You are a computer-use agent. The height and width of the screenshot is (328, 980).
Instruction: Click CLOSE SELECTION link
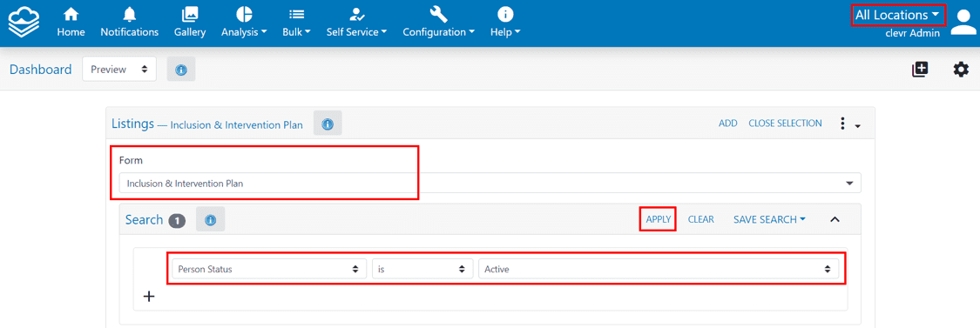785,124
